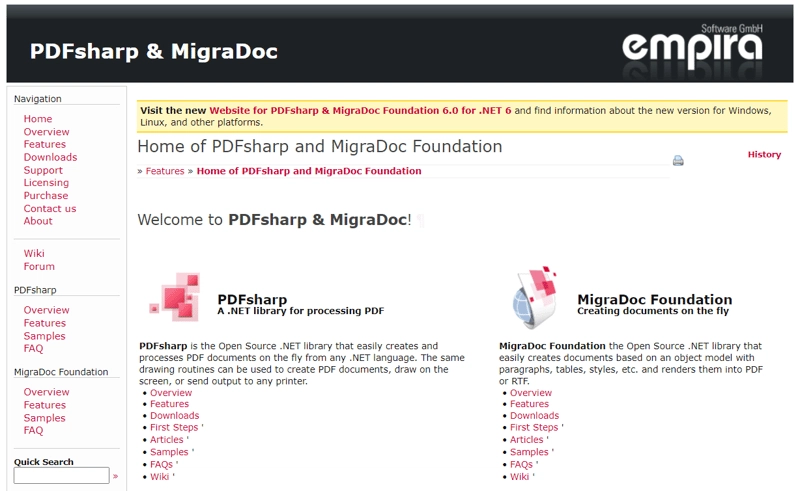800x491 pixels.
Task: Click Features in MigraDoc Foundation content list
Action: click(x=530, y=404)
